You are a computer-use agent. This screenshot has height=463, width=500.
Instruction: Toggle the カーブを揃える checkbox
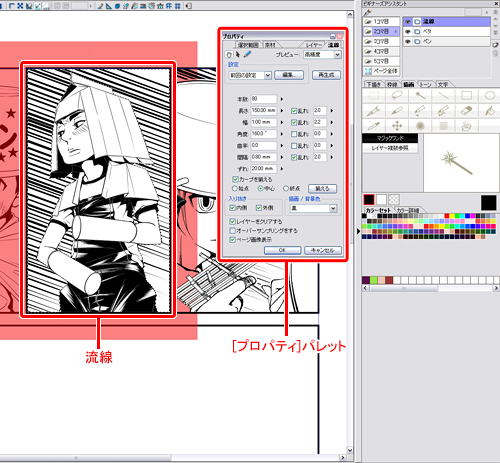tap(235, 179)
